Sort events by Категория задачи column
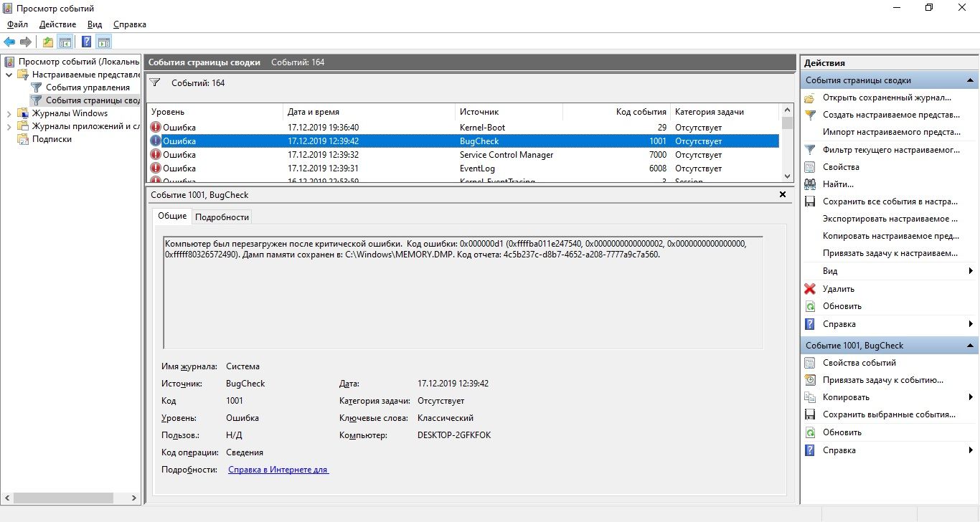The height and width of the screenshot is (522, 980). 725,112
